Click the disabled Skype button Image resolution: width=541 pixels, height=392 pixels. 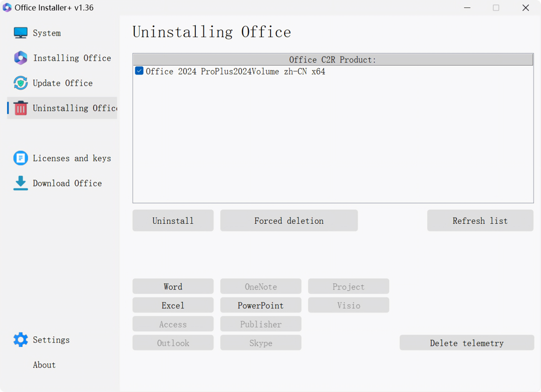coord(260,343)
